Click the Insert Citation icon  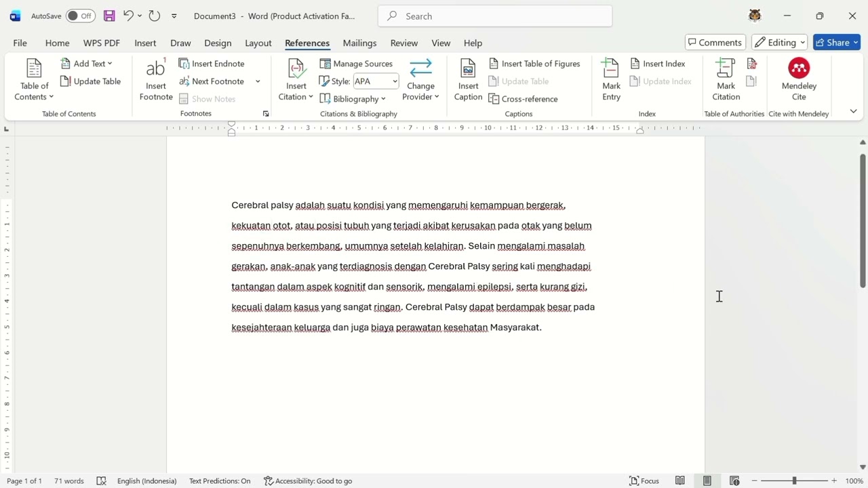click(x=296, y=80)
